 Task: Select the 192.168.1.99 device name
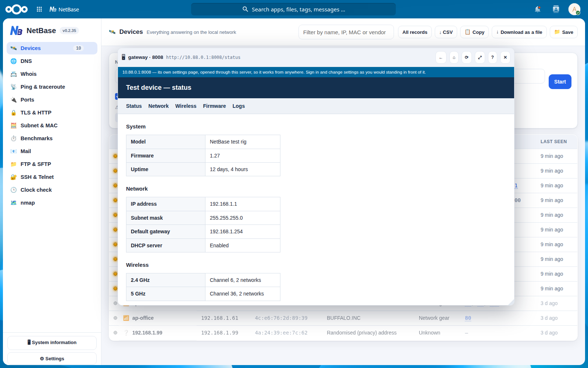[147, 333]
